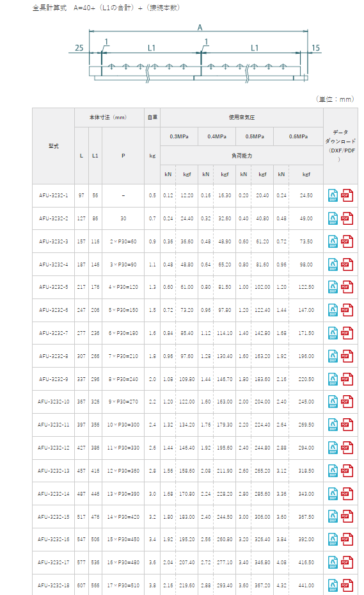Download DXF file for AFU-3232-11

coord(333,425)
